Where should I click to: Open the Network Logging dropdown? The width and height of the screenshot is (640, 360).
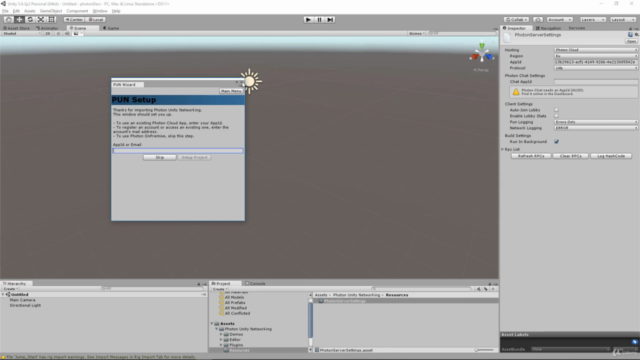(x=596, y=128)
